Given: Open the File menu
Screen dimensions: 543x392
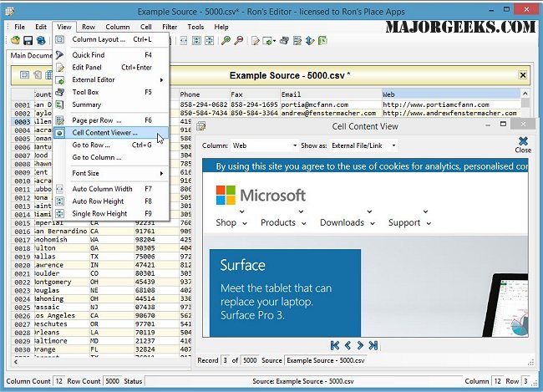Looking at the screenshot, I should (x=19, y=27).
